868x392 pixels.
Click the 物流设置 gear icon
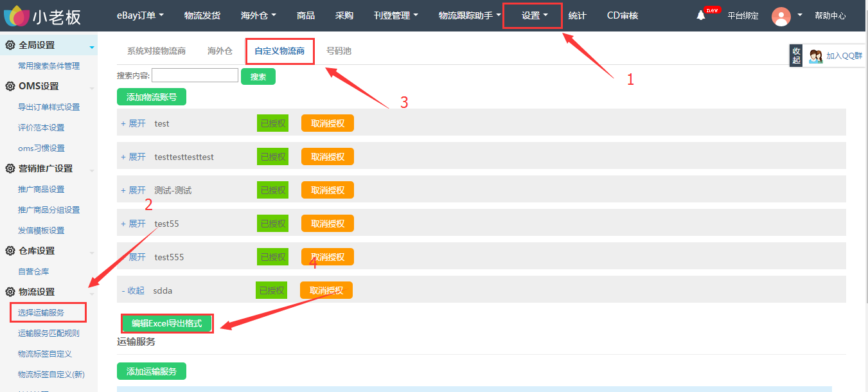(x=10, y=292)
